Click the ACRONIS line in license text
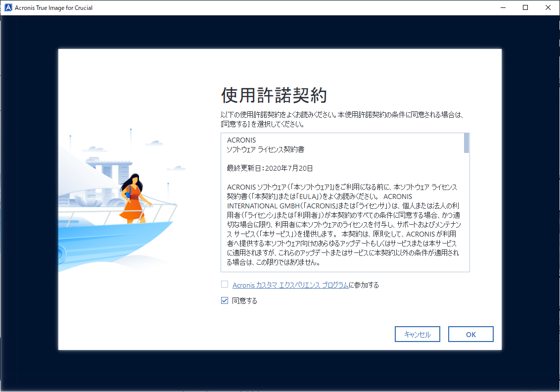This screenshot has height=392, width=560. pyautogui.click(x=241, y=140)
